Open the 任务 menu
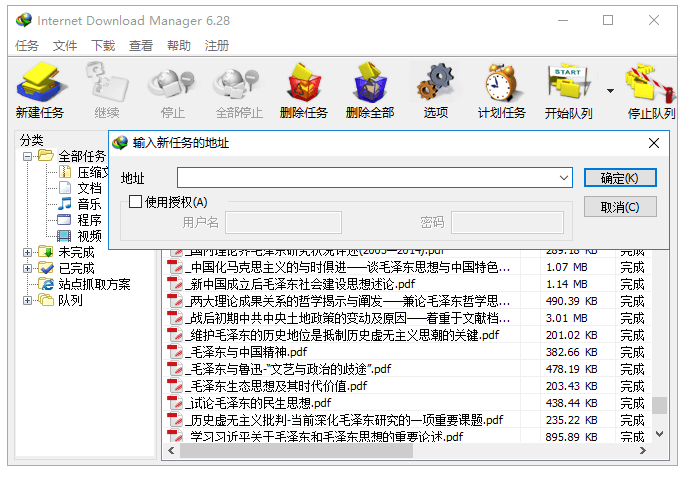The image size is (686, 478). (x=27, y=45)
